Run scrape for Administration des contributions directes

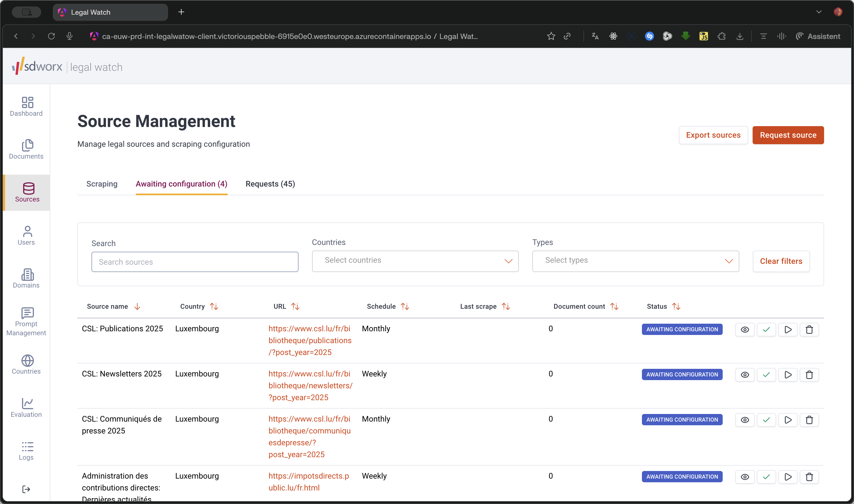pyautogui.click(x=788, y=477)
